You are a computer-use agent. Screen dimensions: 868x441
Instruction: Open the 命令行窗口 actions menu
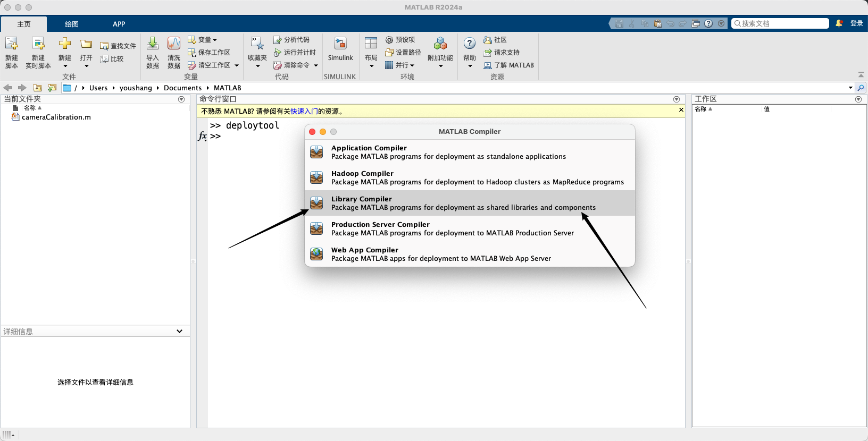tap(677, 99)
